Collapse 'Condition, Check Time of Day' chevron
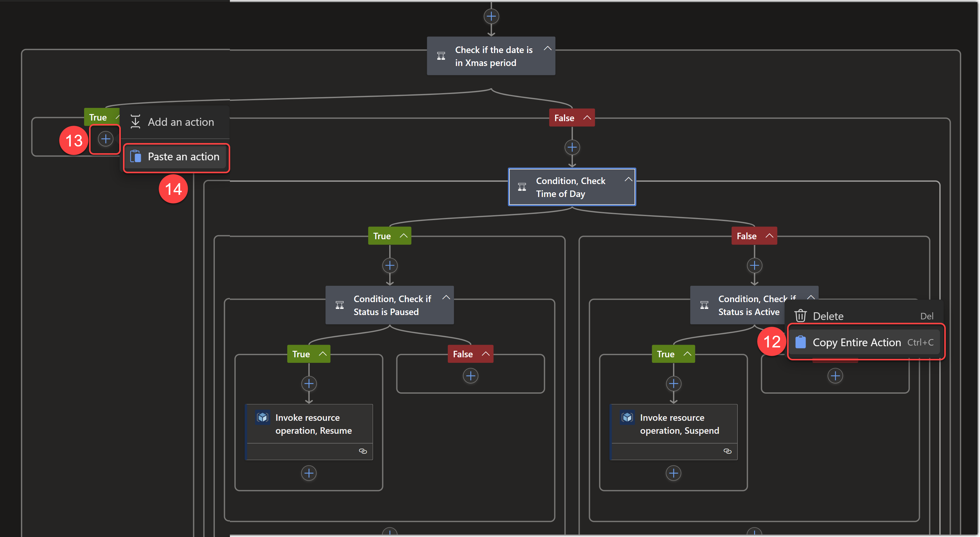This screenshot has width=980, height=537. coord(628,179)
